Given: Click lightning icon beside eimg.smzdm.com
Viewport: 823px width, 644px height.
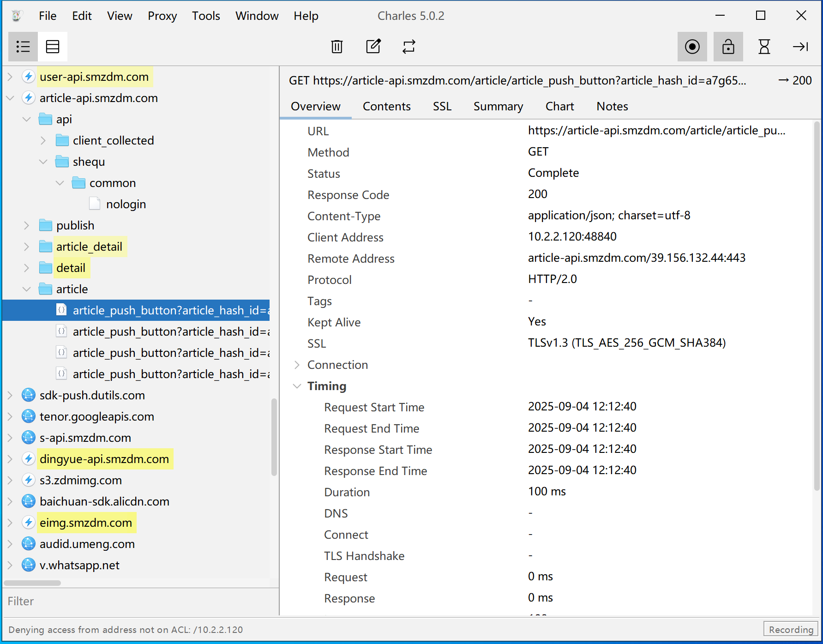Looking at the screenshot, I should 29,523.
